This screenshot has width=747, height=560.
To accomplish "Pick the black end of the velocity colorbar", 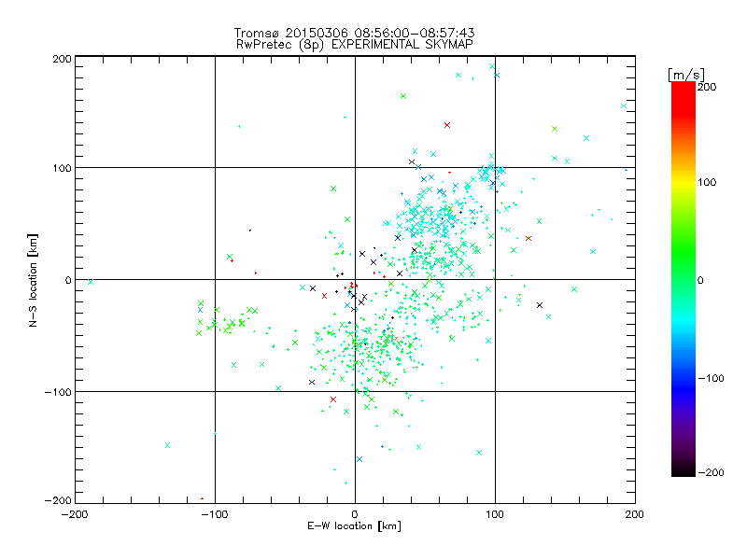I will pos(684,469).
